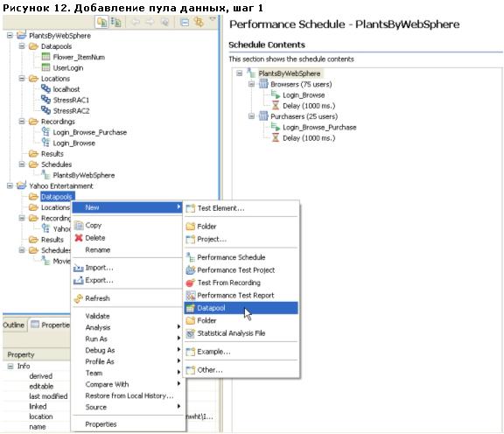Choose Test Element... in New submenu
Screen dimensions: 504x434
click(220, 208)
